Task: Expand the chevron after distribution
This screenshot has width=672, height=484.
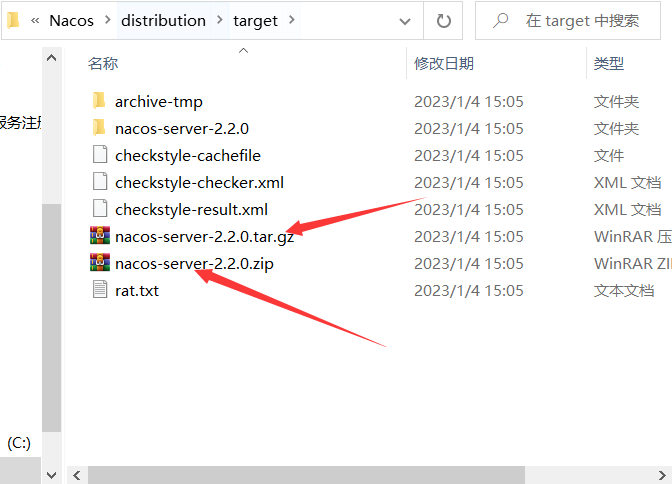Action: click(x=219, y=20)
